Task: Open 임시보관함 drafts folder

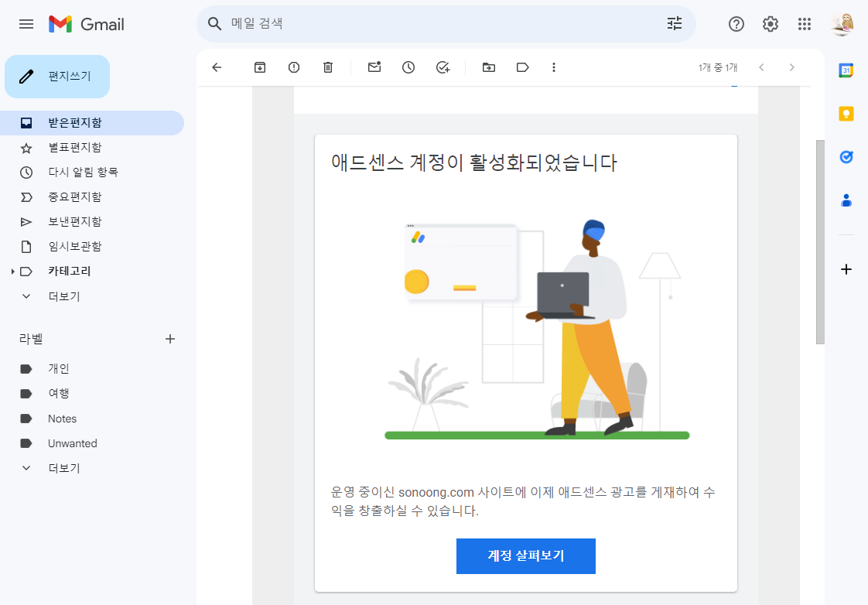Action: [92, 247]
